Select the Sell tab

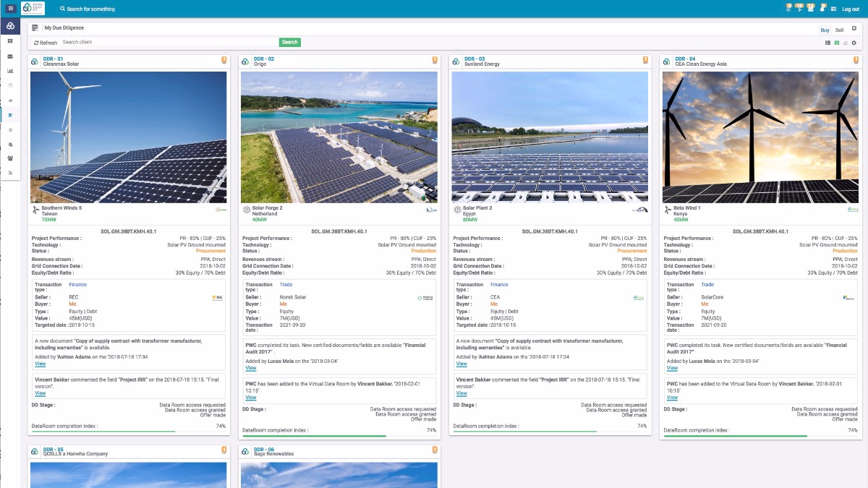coord(839,30)
